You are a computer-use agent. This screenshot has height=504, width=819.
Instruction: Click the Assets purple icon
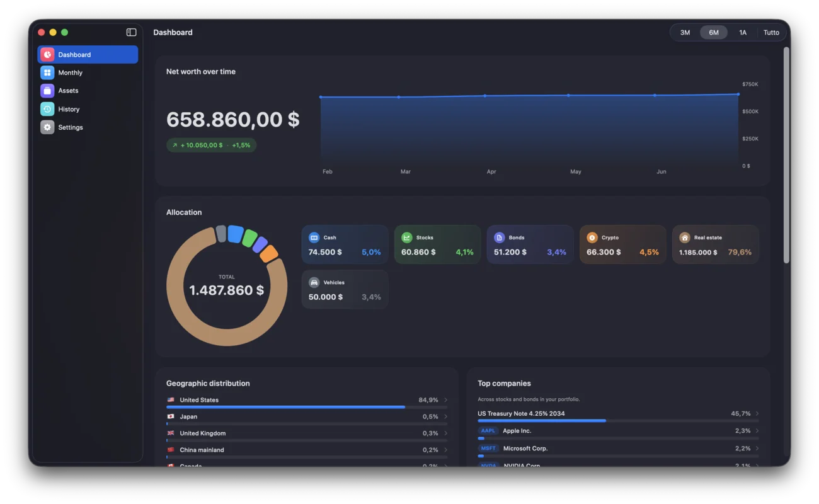47,91
